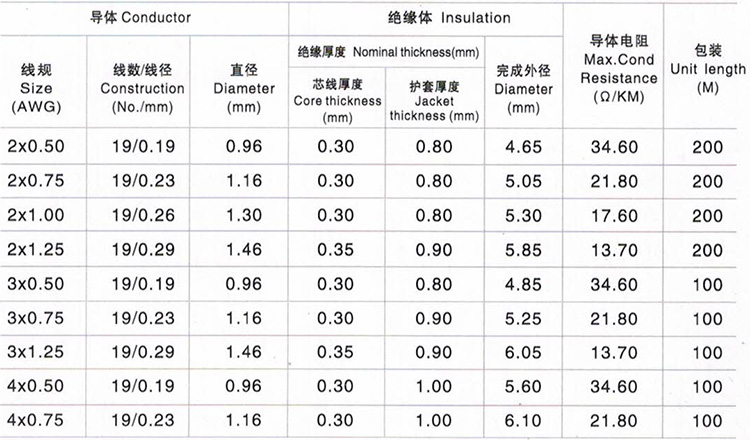Screen dimensions: 750x440
Task: Select the Unit length (M) header
Action: point(708,69)
